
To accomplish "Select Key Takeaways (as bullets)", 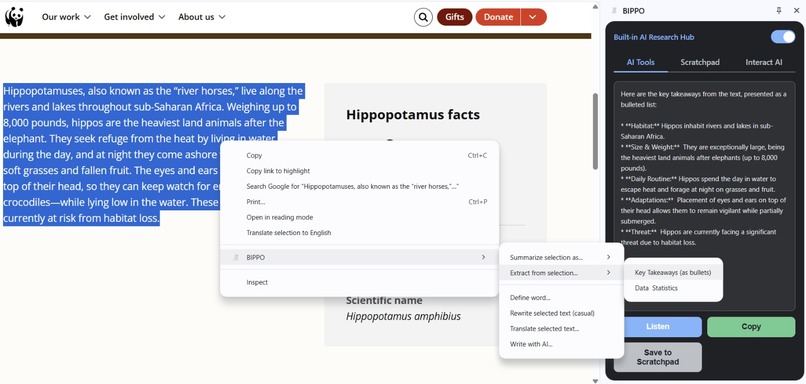I will tap(673, 272).
